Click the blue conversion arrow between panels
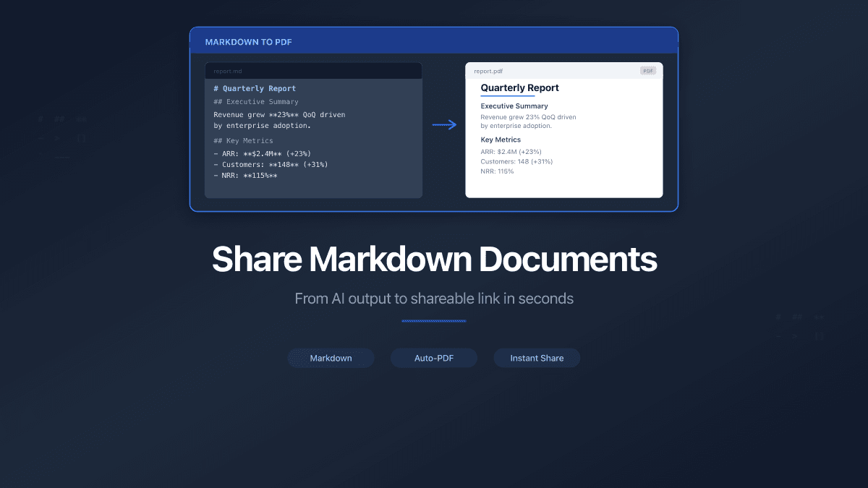Image resolution: width=868 pixels, height=488 pixels. click(444, 124)
